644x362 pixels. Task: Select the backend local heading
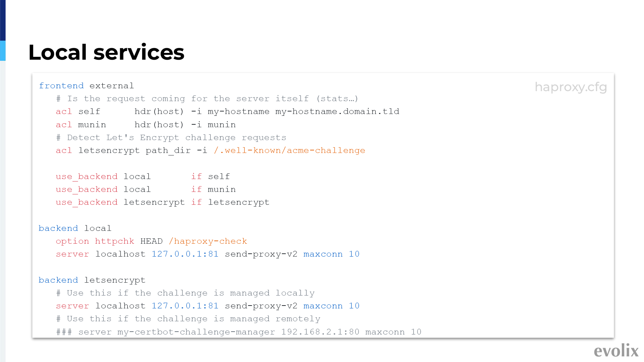point(75,228)
